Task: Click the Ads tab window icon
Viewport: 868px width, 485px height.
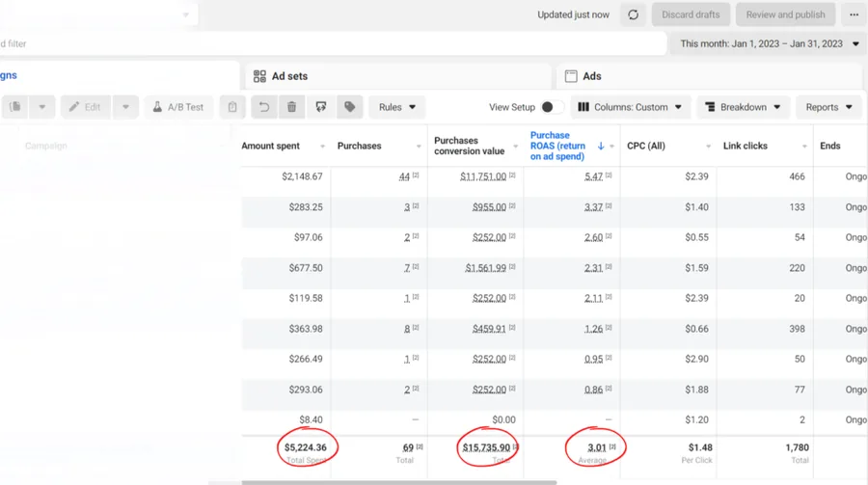Action: pyautogui.click(x=571, y=76)
